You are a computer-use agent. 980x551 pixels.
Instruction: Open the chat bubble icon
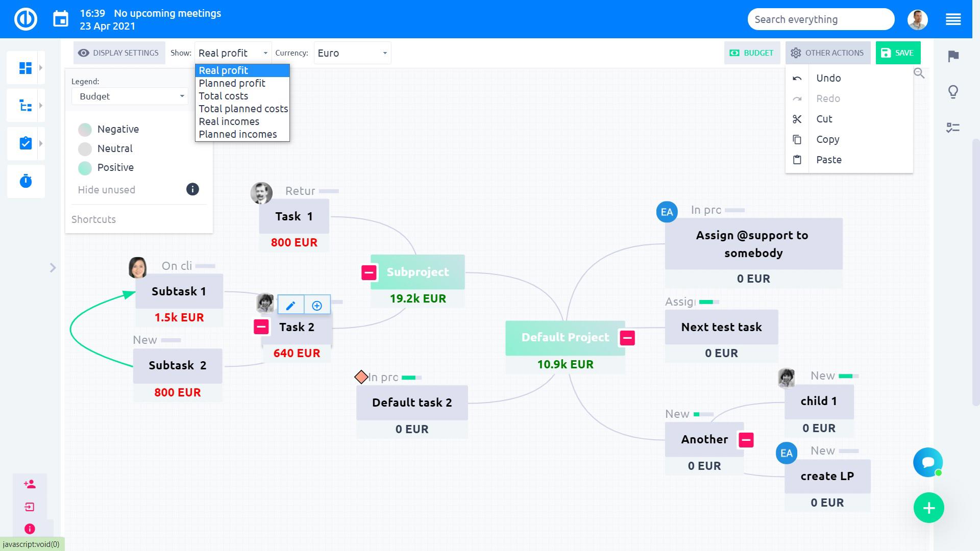pyautogui.click(x=927, y=462)
